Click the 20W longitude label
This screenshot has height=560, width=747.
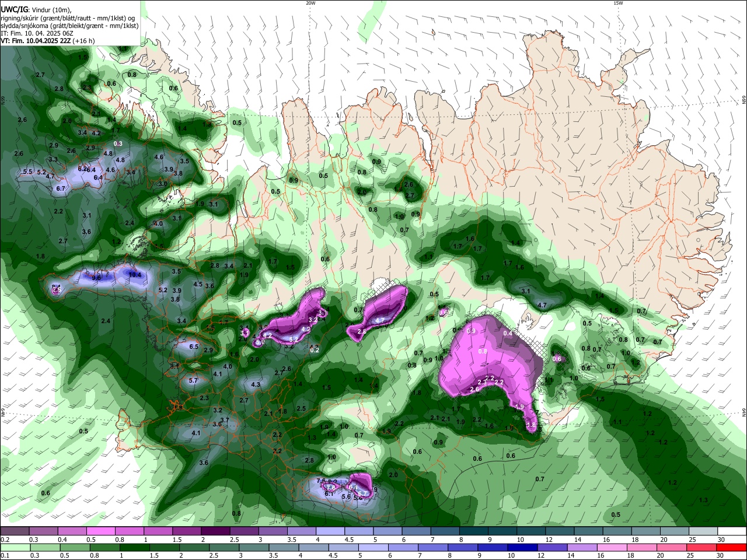point(310,3)
